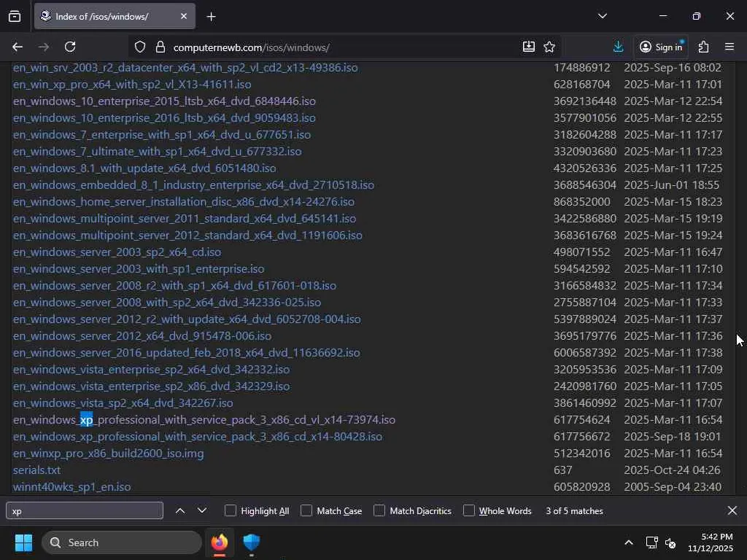Open the Downloads panel arrow icon

click(x=619, y=47)
